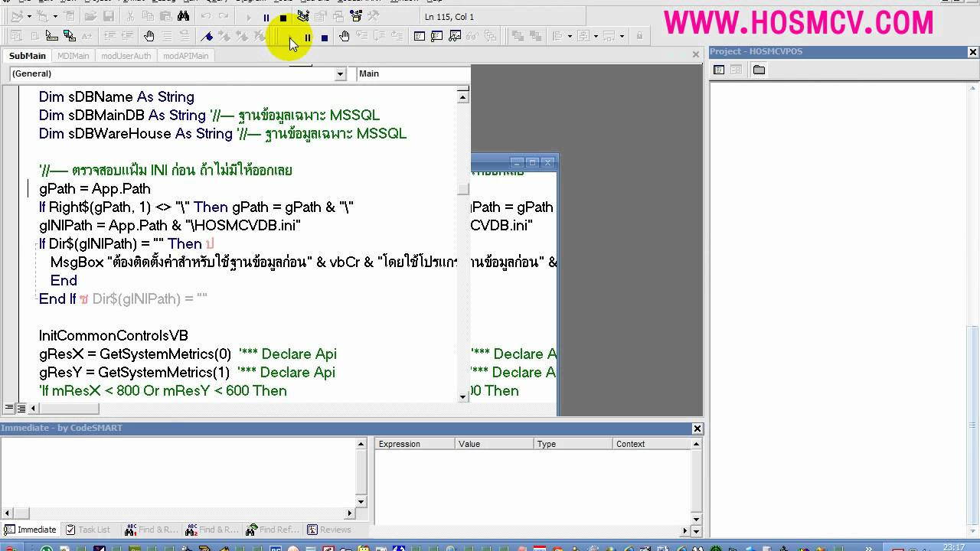
Task: Select the Find References tab
Action: pos(273,530)
